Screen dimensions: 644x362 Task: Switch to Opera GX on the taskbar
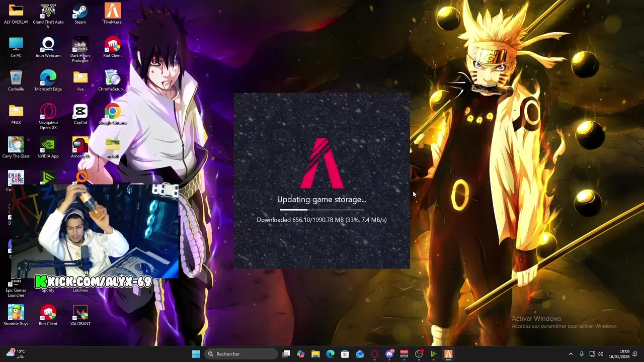tap(374, 354)
